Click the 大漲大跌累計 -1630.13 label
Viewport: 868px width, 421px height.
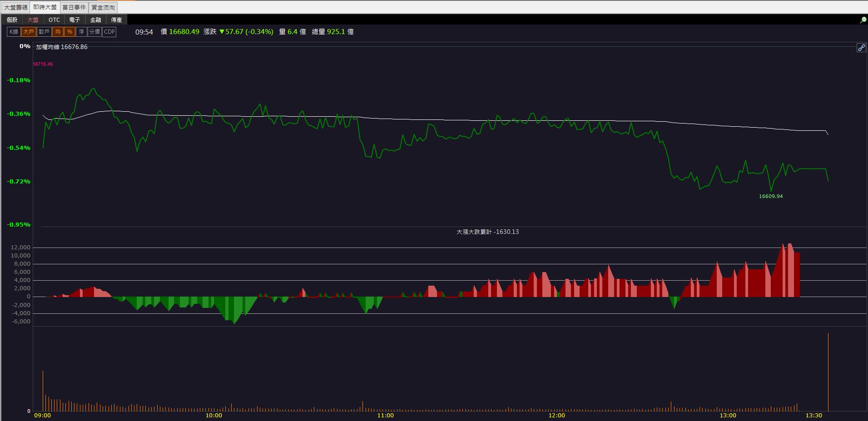[x=487, y=232]
